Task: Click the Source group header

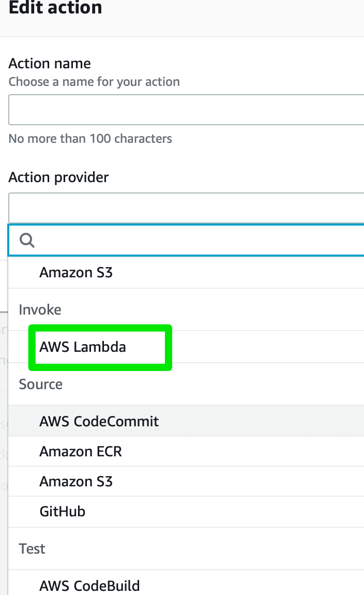Action: pos(40,384)
